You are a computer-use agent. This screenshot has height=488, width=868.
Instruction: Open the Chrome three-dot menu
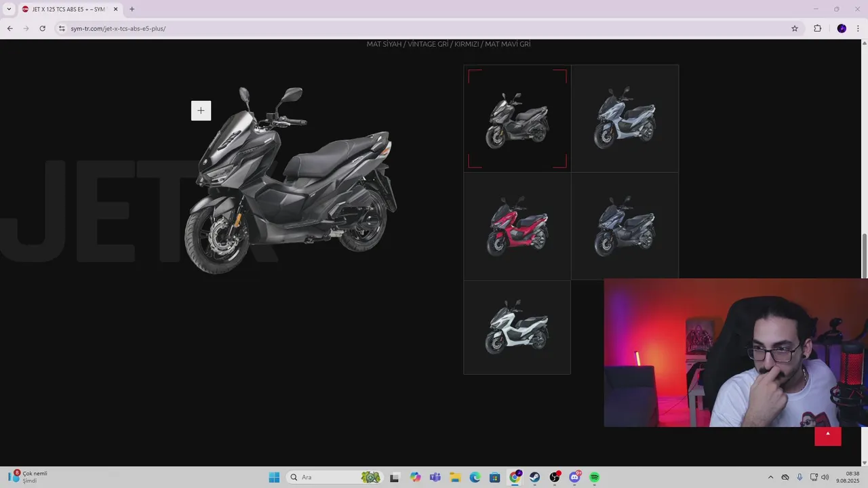click(858, 28)
